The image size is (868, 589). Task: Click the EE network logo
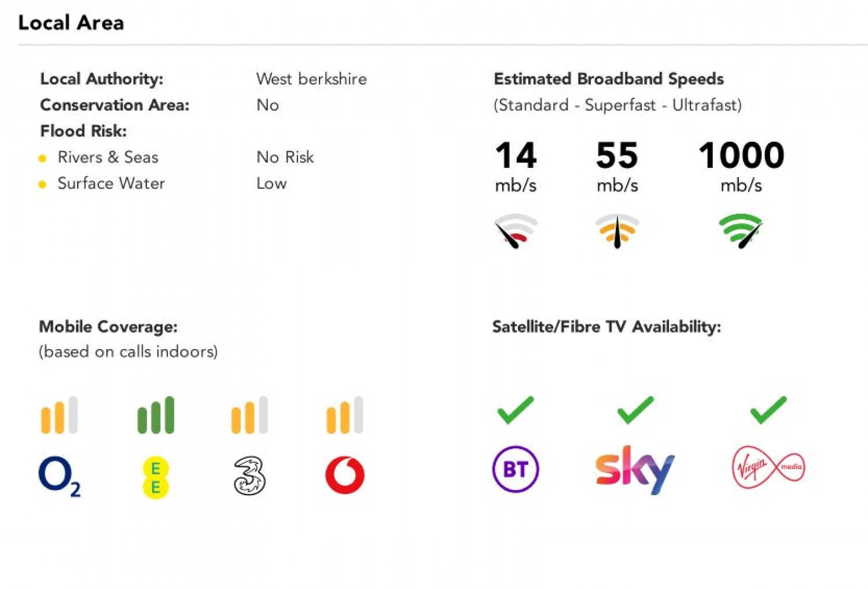click(x=155, y=477)
